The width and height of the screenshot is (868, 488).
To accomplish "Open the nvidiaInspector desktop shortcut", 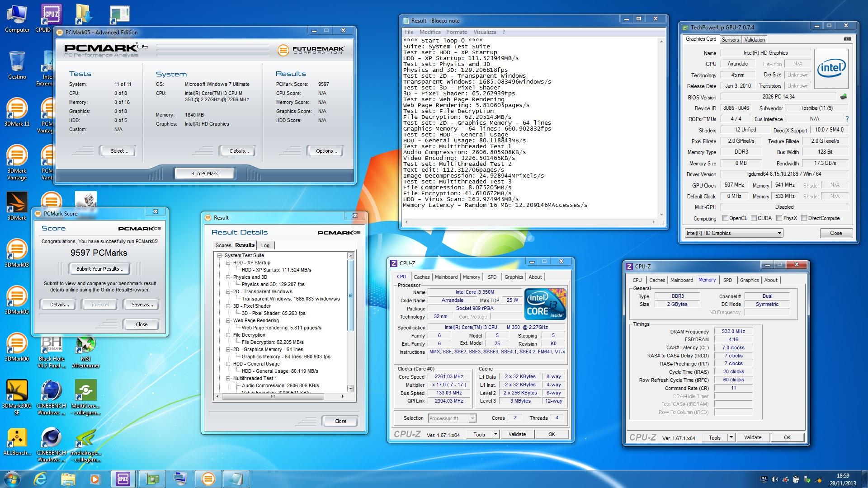I will point(85,445).
